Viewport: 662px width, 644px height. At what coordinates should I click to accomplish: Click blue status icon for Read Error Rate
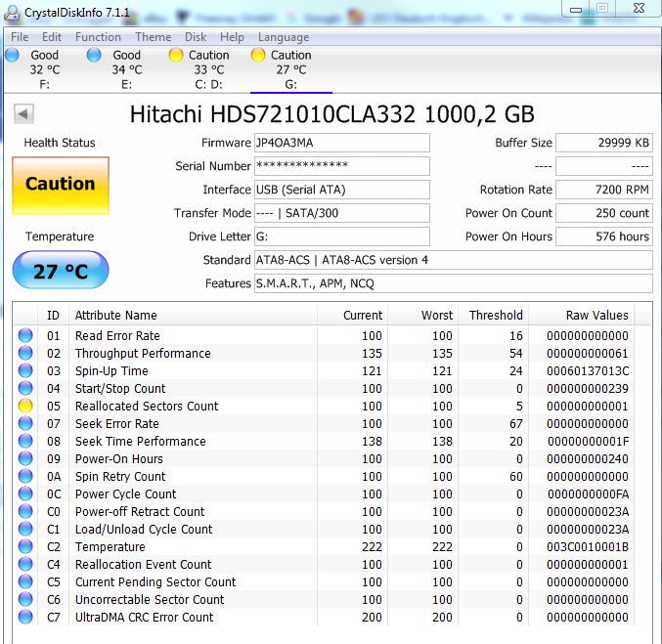click(x=25, y=335)
